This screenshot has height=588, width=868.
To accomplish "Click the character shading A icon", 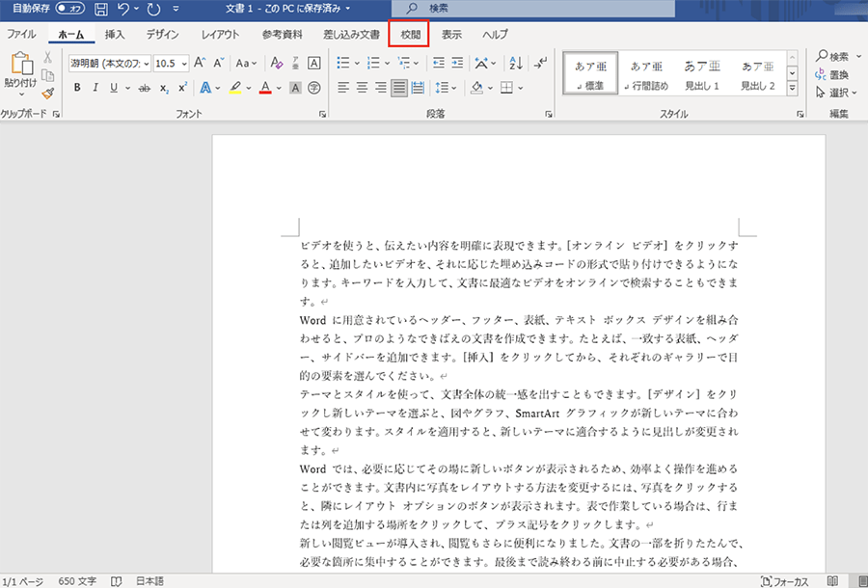I will click(x=296, y=88).
